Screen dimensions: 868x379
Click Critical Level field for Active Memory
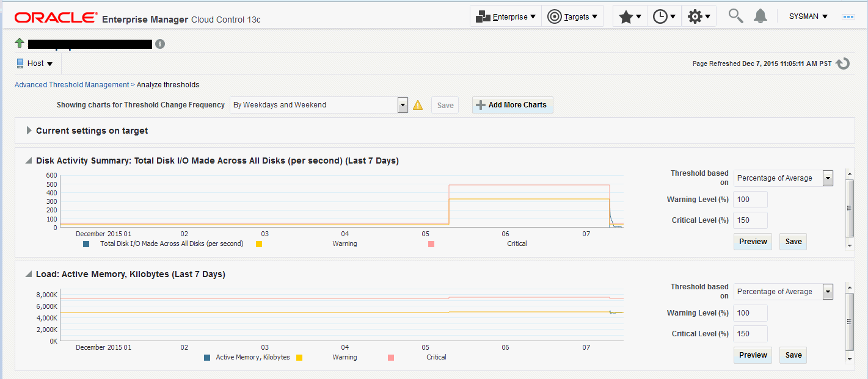[x=751, y=334]
